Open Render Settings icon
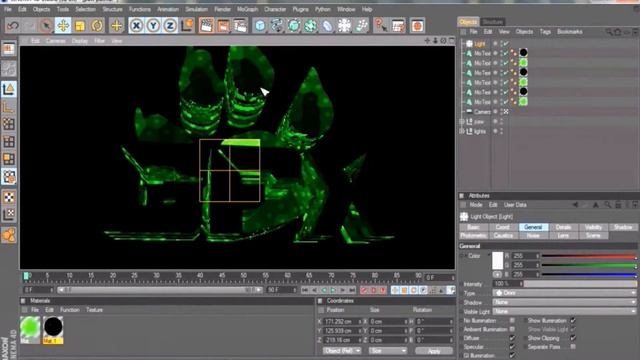 [240, 26]
